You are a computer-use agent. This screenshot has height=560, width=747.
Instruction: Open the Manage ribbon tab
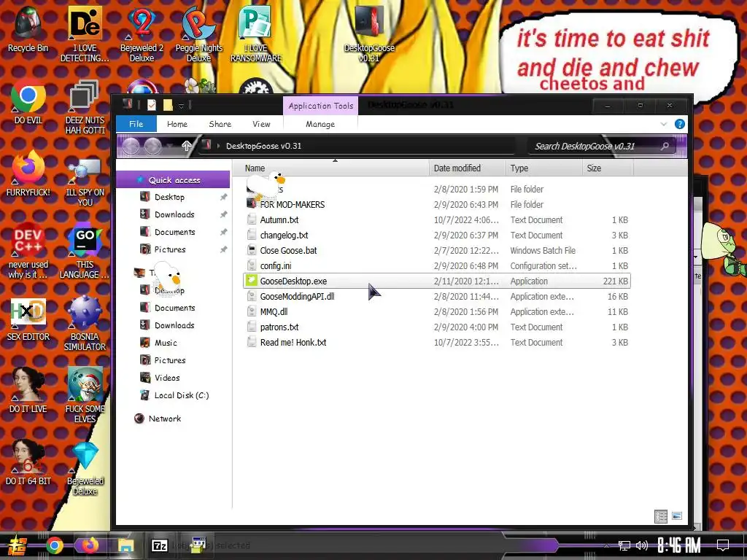(320, 124)
